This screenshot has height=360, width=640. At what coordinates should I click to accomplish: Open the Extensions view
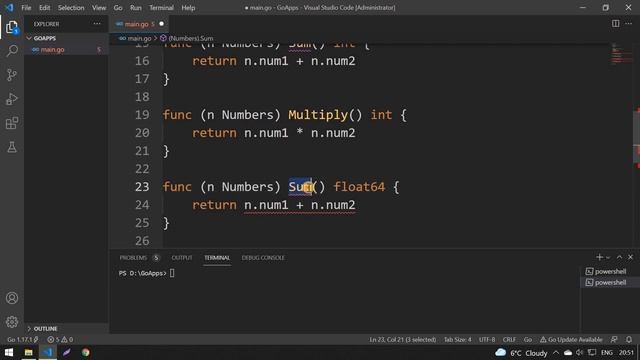pyautogui.click(x=12, y=123)
